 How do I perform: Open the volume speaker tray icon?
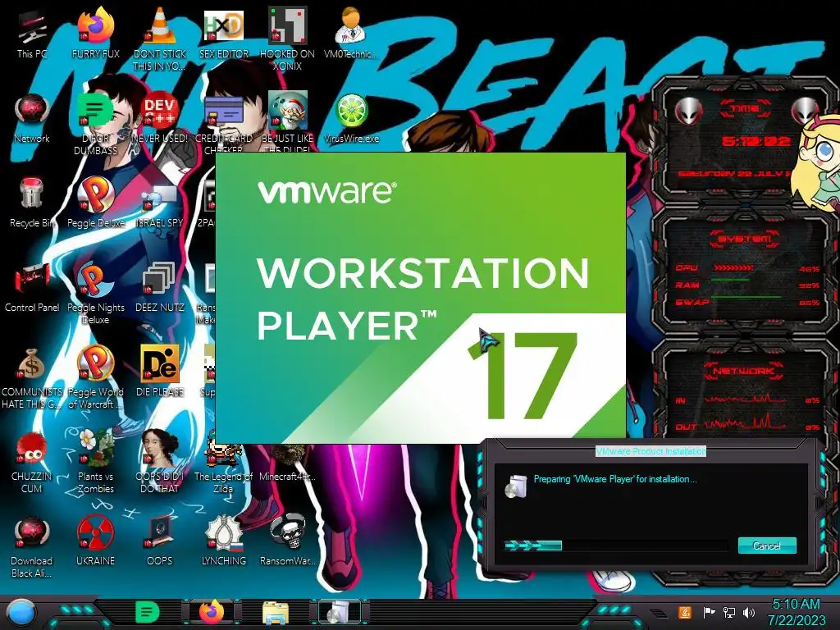click(x=749, y=612)
